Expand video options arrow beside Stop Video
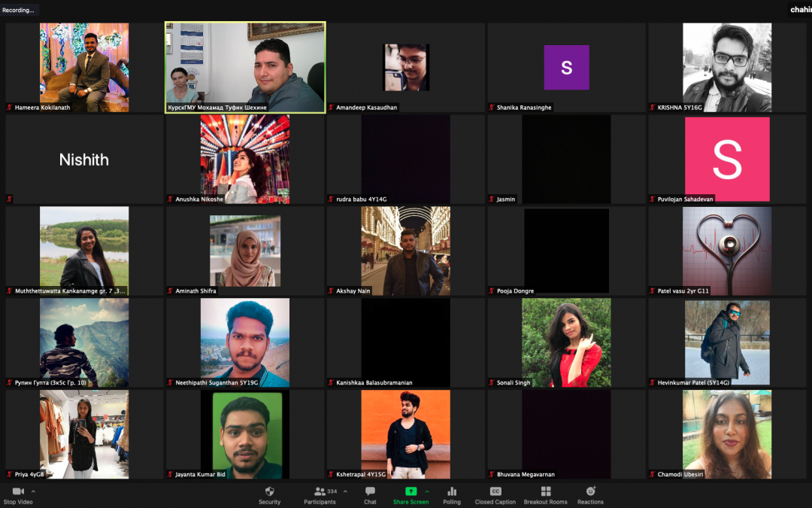 (x=33, y=491)
